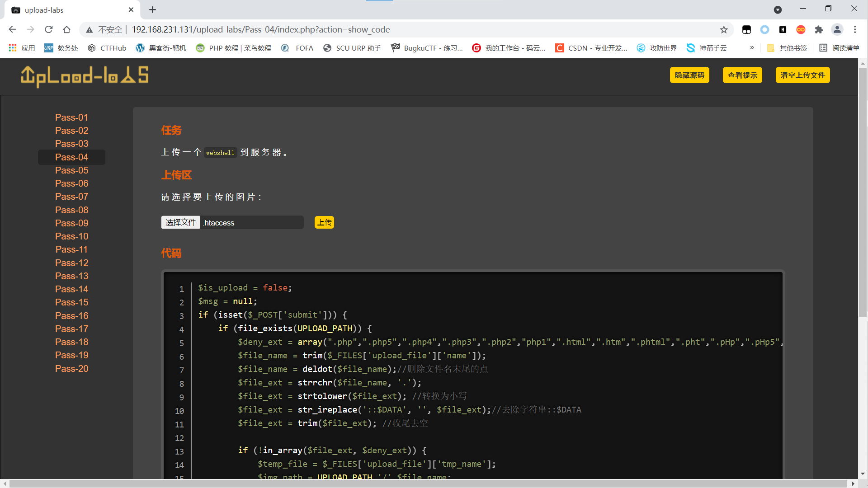Open the 阅读清单 reading list
868x488 pixels.
tap(840, 48)
